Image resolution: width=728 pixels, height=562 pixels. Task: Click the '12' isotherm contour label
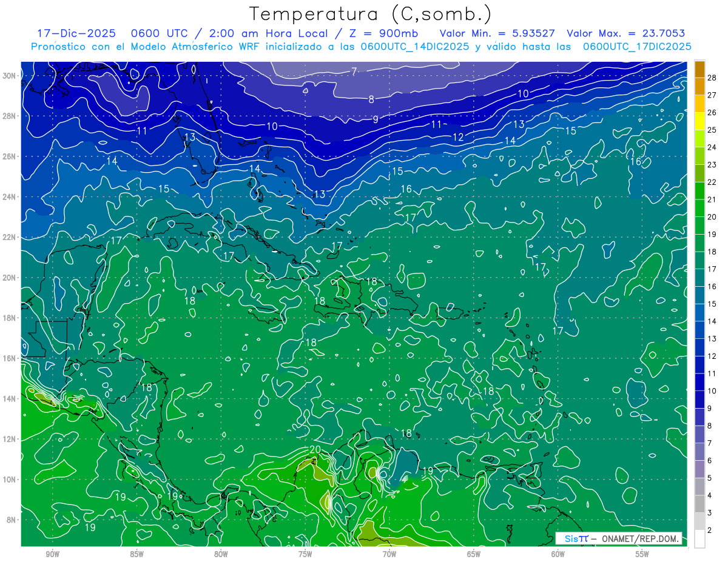pos(458,137)
